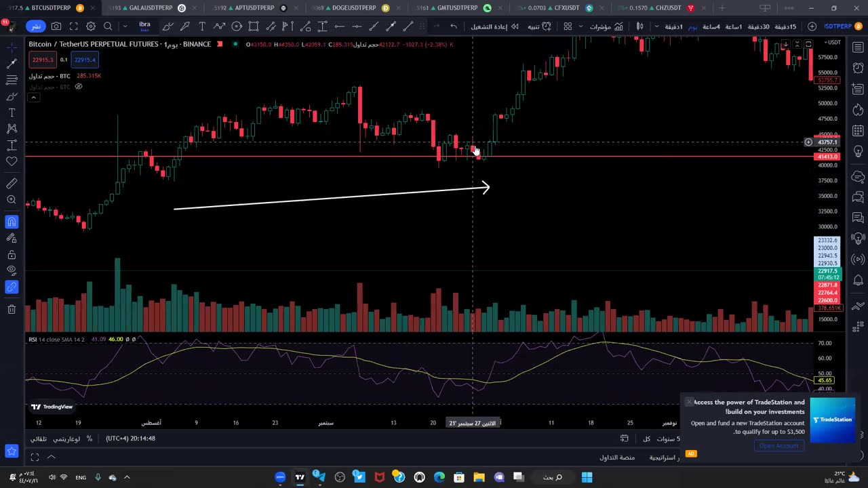Toggle auto scale option
Viewport: 868px width, 488px height.
coord(39,439)
